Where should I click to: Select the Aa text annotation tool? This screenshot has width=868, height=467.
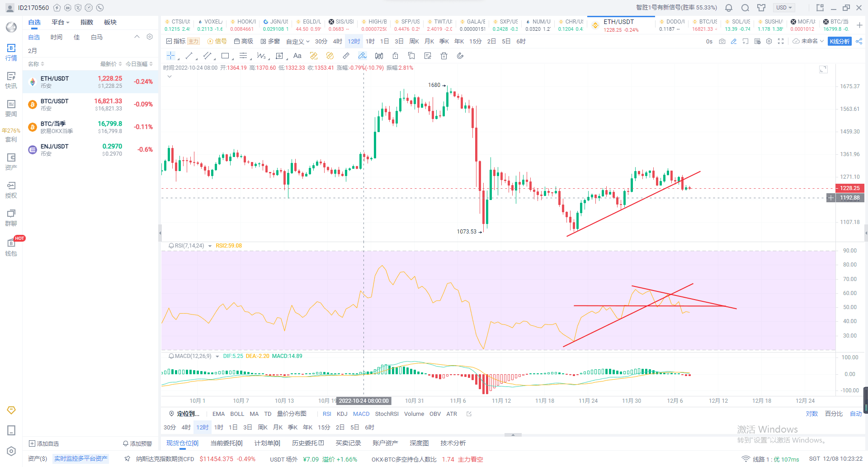tap(297, 56)
